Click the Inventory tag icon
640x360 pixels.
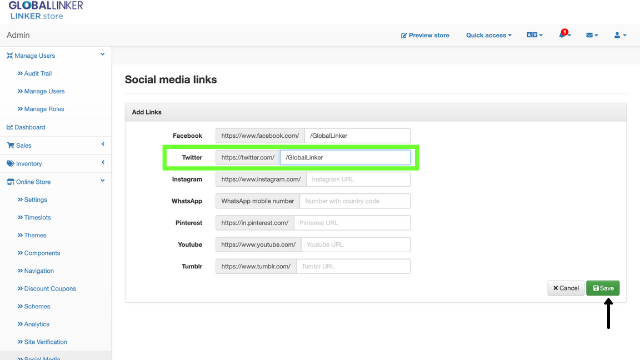(11, 164)
